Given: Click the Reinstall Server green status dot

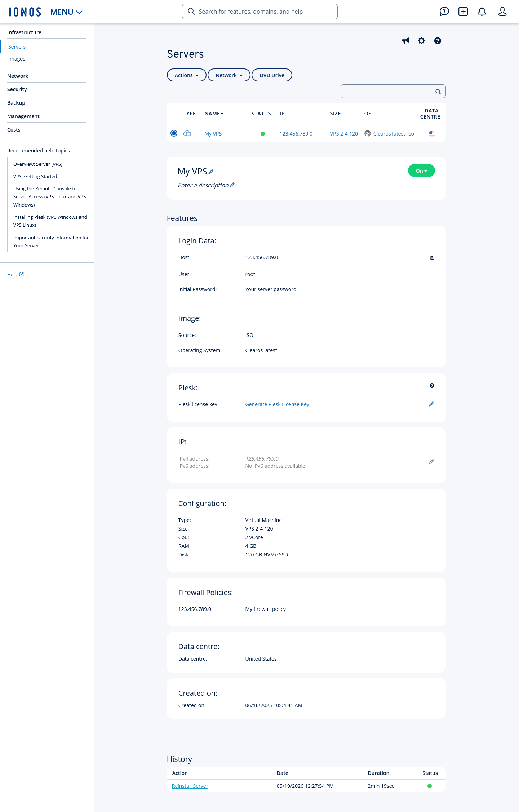Looking at the screenshot, I should (x=430, y=786).
